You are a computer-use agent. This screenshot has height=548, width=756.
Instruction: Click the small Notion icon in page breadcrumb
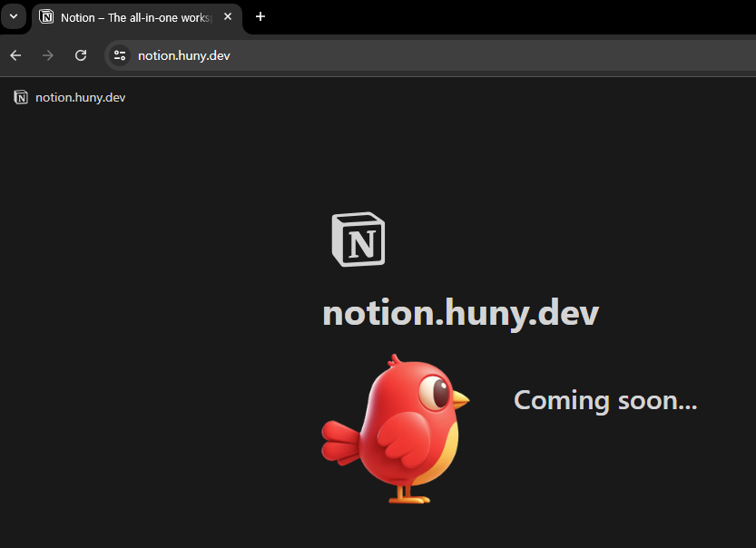click(x=21, y=97)
